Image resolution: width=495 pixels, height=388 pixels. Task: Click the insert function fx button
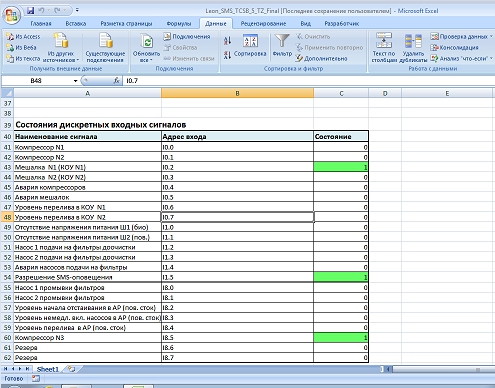[117, 81]
